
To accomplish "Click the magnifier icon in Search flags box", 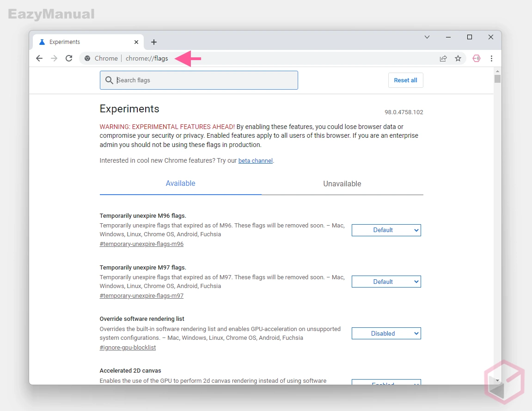I will tap(109, 80).
